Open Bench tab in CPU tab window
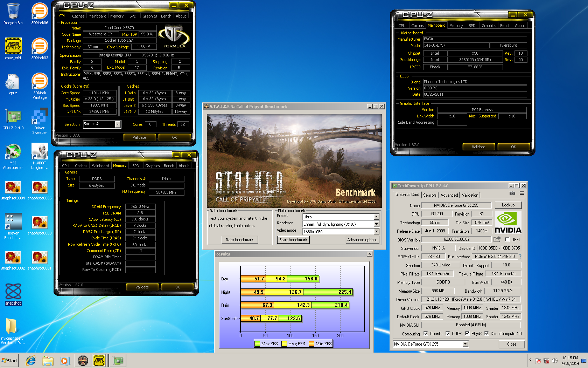Screen dimensions: 588x368 pyautogui.click(x=166, y=16)
